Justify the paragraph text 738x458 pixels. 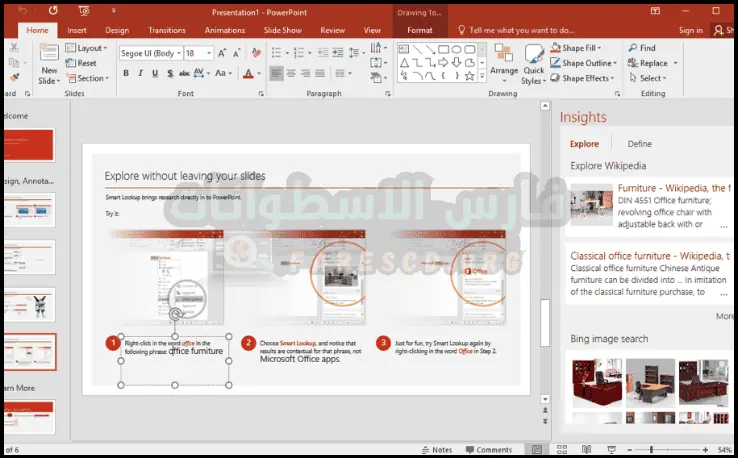pos(320,73)
